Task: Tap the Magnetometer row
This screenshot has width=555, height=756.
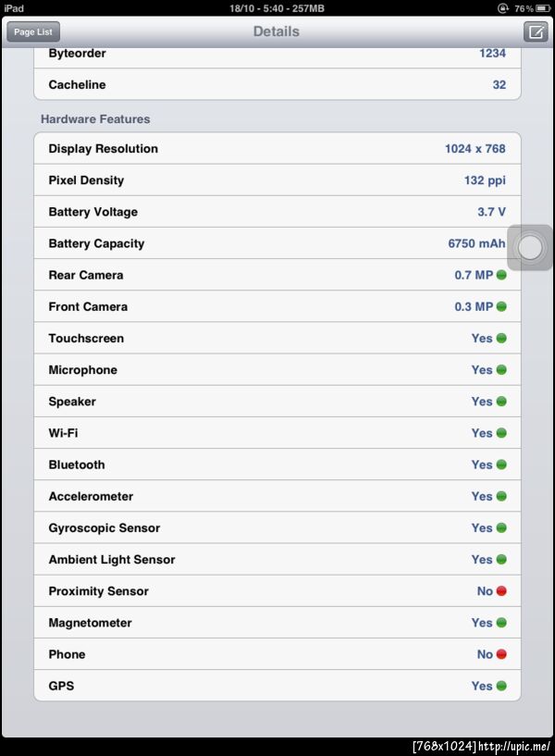Action: [x=277, y=623]
